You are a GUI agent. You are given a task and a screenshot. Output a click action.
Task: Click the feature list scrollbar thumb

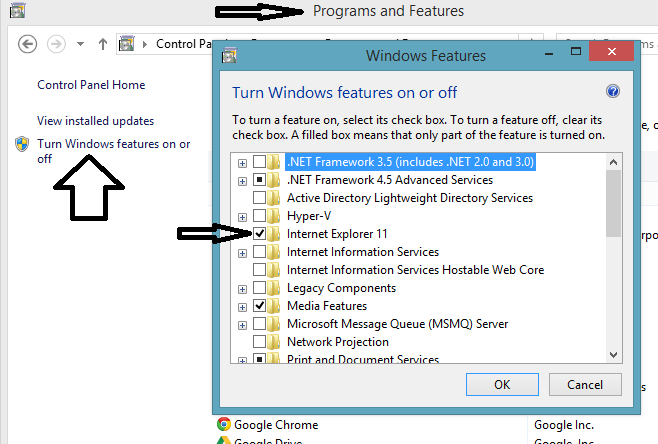(613, 204)
